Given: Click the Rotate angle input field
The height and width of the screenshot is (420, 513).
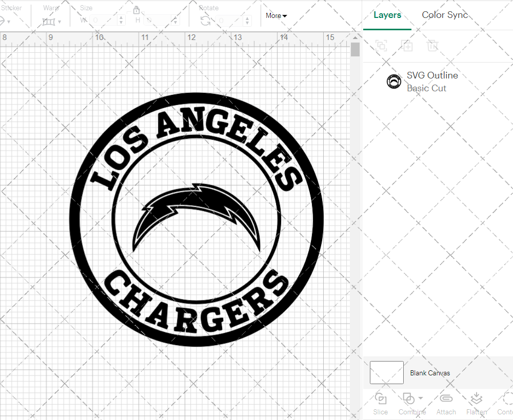Looking at the screenshot, I should pyautogui.click(x=230, y=21).
